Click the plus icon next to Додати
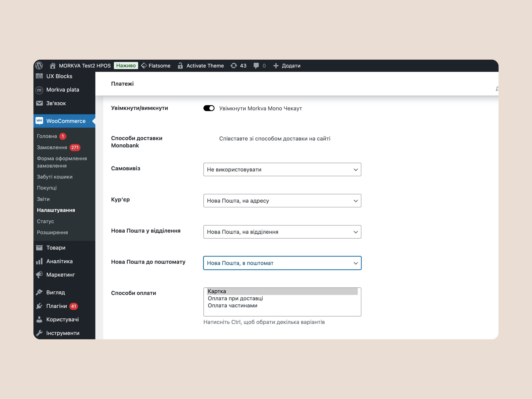532x399 pixels. (276, 66)
